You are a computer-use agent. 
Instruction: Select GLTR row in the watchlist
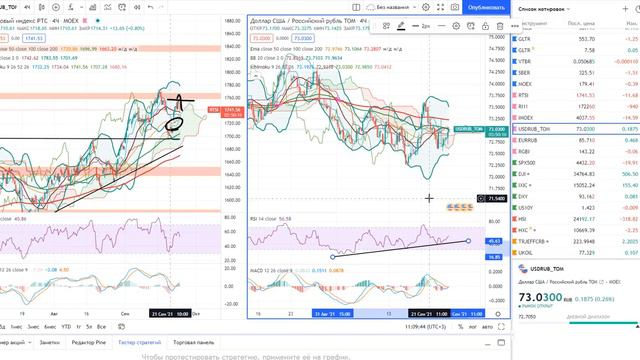[x=576, y=39]
